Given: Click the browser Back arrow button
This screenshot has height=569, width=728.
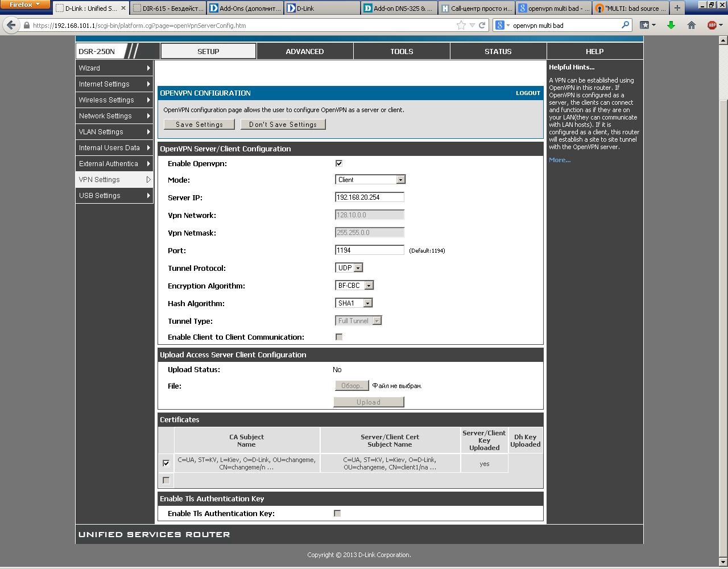Looking at the screenshot, I should pyautogui.click(x=11, y=25).
